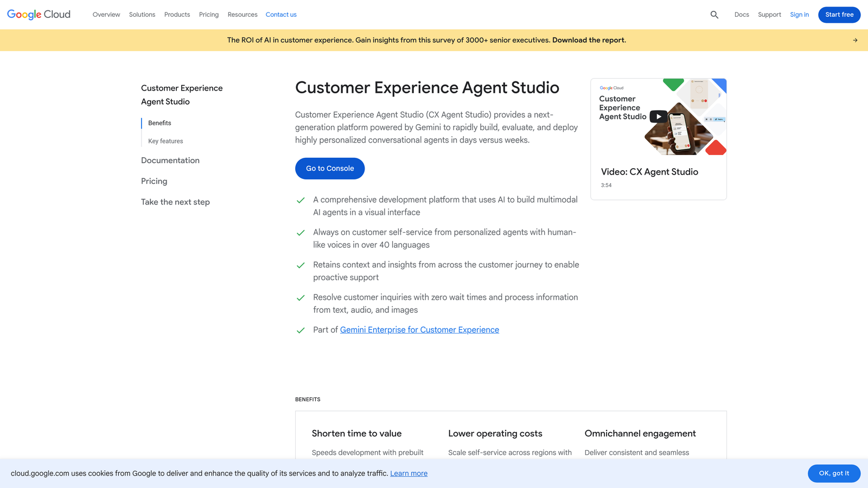
Task: Open the Overview menu
Action: click(106, 15)
